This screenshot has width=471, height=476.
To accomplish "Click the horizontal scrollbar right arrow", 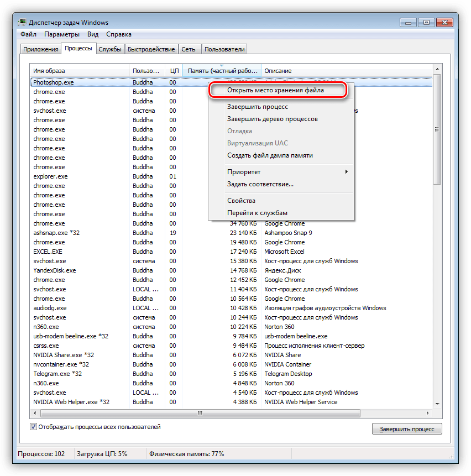I will (x=427, y=413).
